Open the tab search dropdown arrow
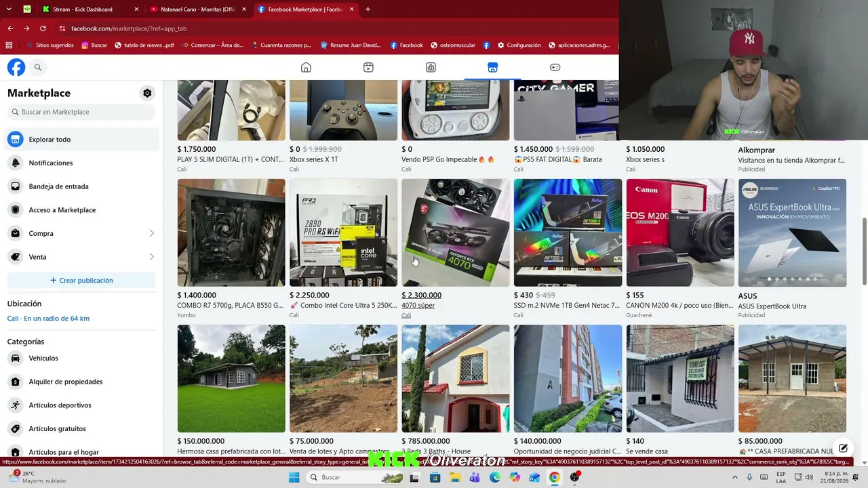The image size is (868, 488). click(x=9, y=9)
